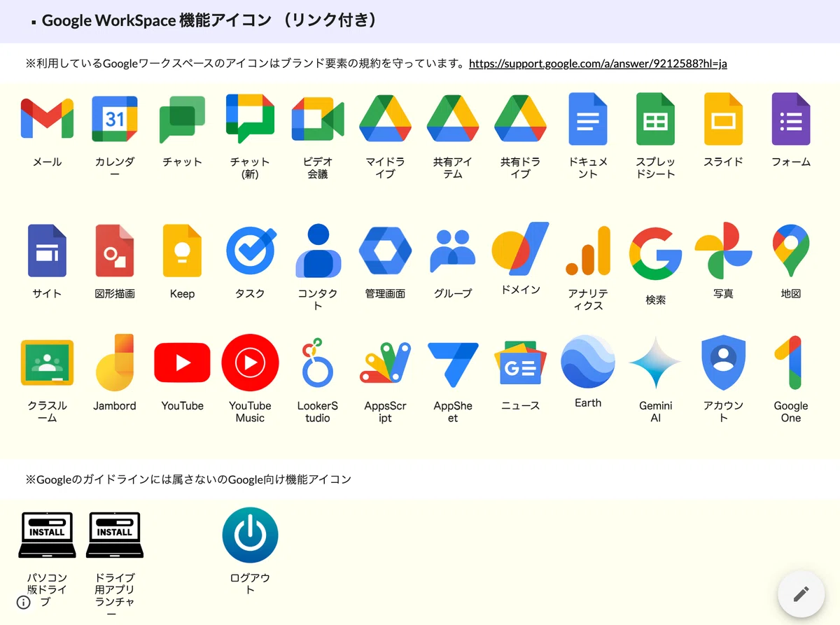
Task: Click the info circle icon at bottom-left
Action: [x=24, y=602]
